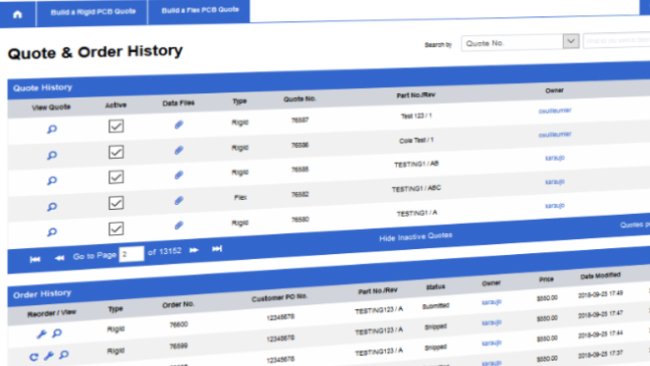This screenshot has height=366, width=650.
Task: Select date 2018-09-25 17:49 cell
Action: [601, 294]
